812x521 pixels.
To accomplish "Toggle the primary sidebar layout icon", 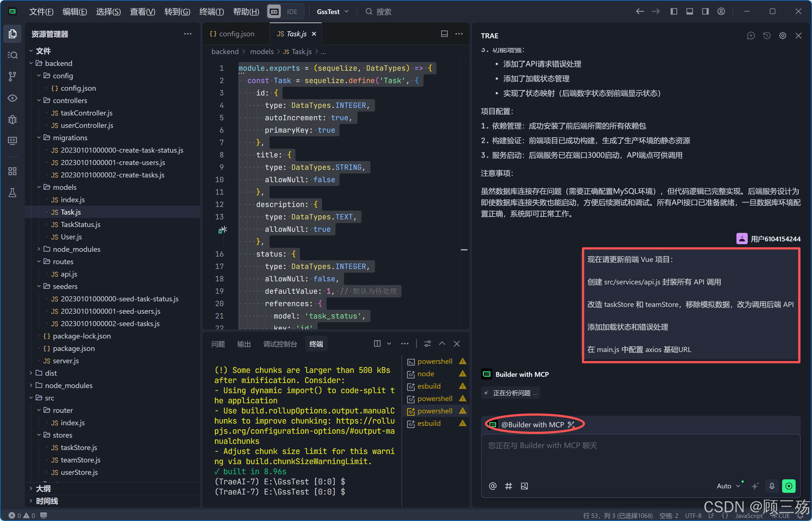I will coord(674,12).
